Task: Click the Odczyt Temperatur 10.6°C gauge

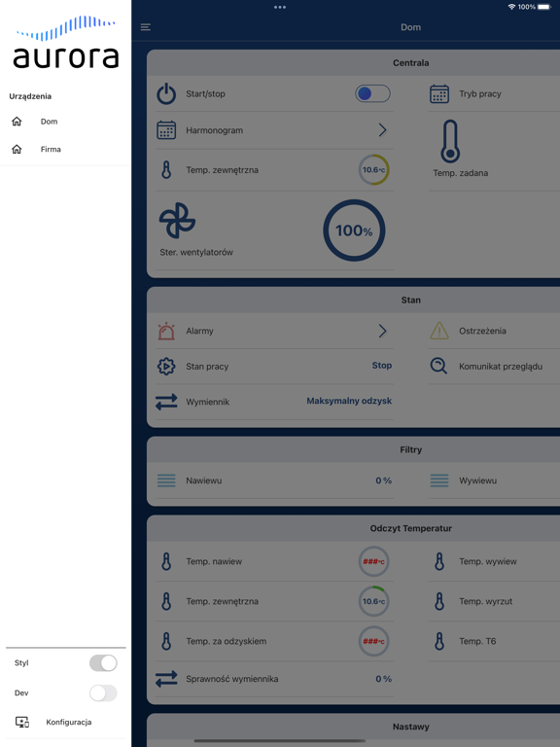Action: tap(373, 602)
